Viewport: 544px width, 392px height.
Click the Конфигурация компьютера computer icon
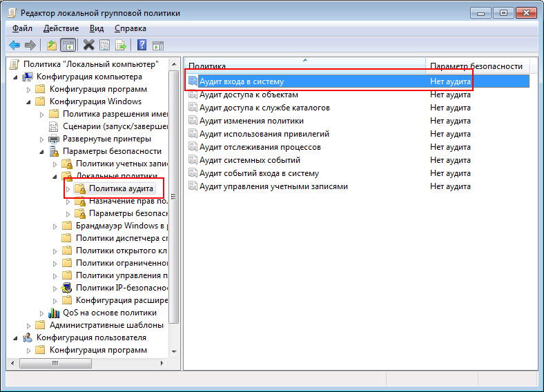coord(28,77)
